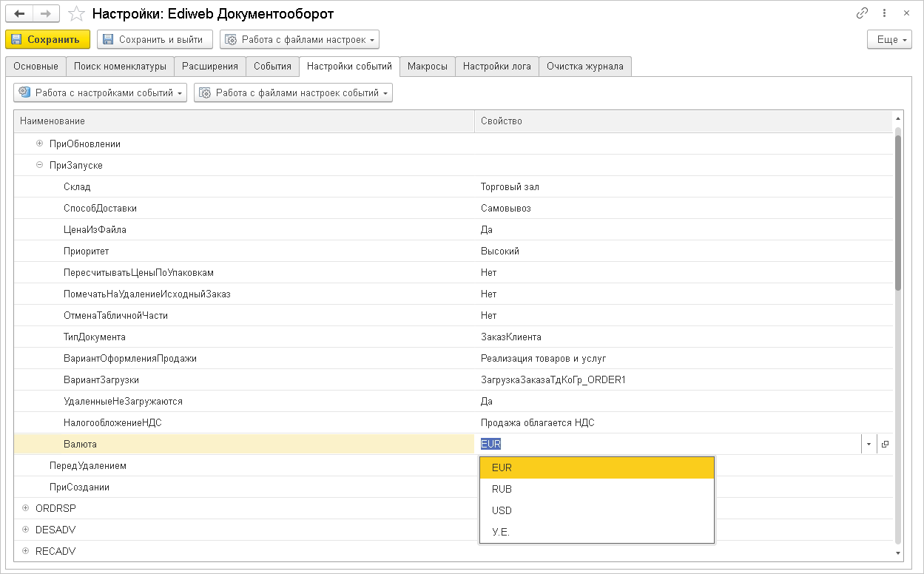This screenshot has height=574, width=924.
Task: Open Работа с настройками событий dropdown
Action: pos(100,93)
